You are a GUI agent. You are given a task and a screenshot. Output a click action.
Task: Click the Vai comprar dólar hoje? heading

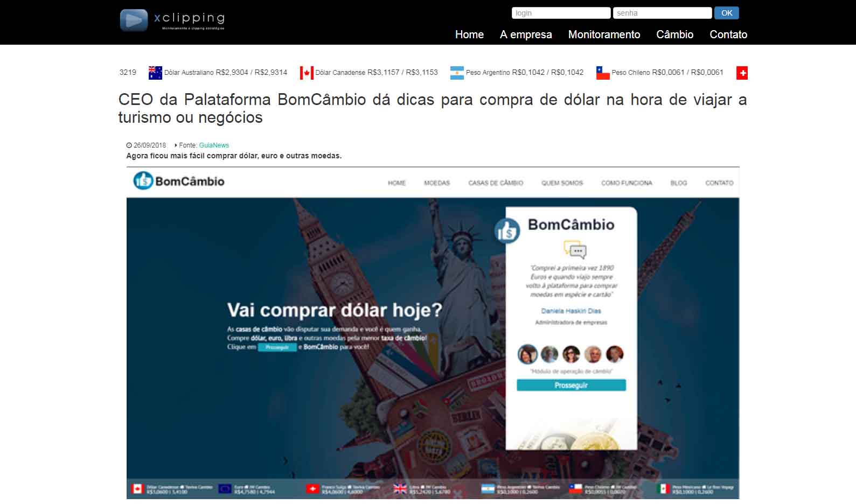point(334,310)
